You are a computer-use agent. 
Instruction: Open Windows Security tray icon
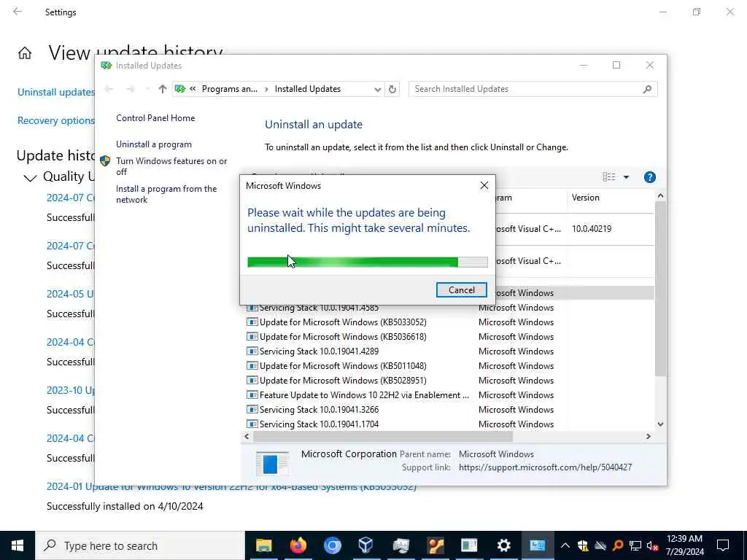click(583, 545)
